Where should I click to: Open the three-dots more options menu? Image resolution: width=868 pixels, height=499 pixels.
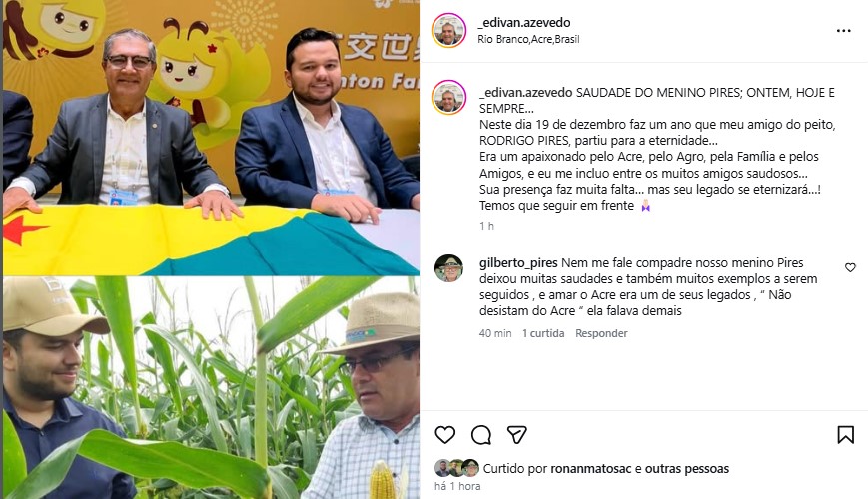coord(843,31)
